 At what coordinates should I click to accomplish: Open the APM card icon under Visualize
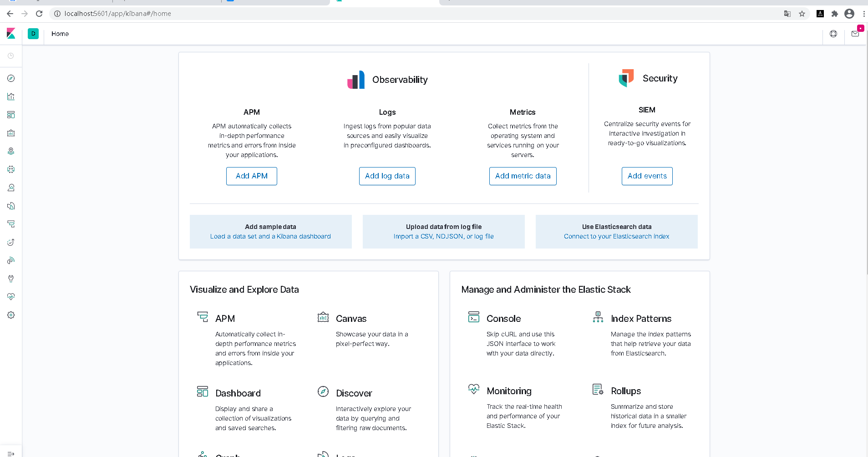pos(203,317)
